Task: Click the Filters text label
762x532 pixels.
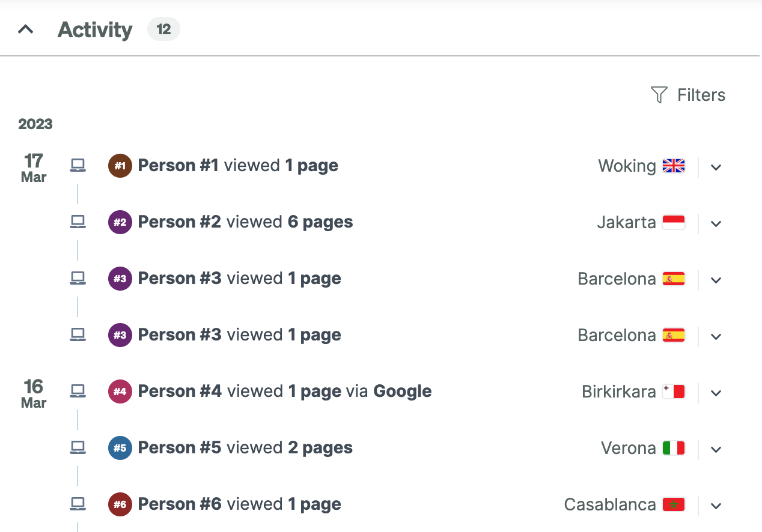Action: click(x=701, y=95)
